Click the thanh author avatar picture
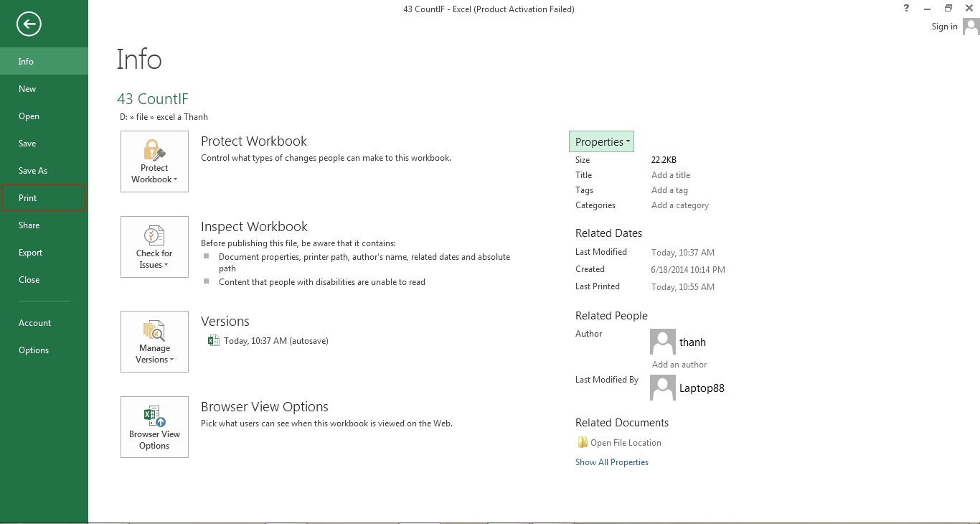 [x=662, y=342]
